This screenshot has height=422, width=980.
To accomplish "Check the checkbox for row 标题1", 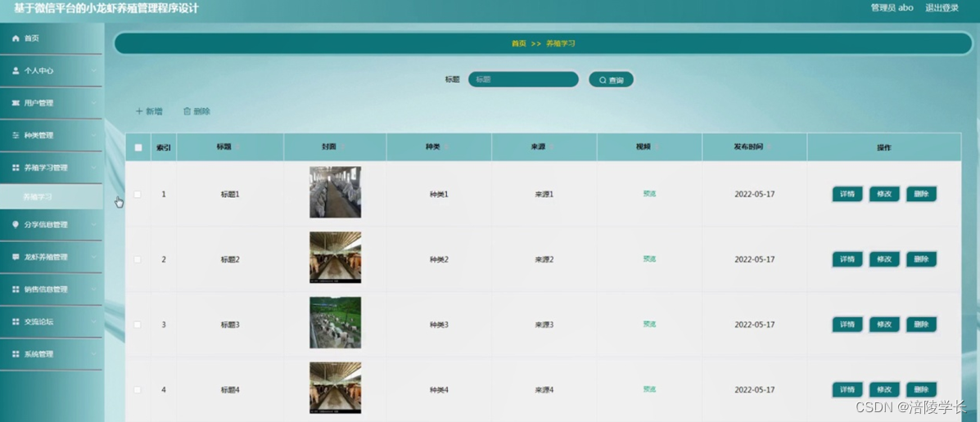I will 138,194.
